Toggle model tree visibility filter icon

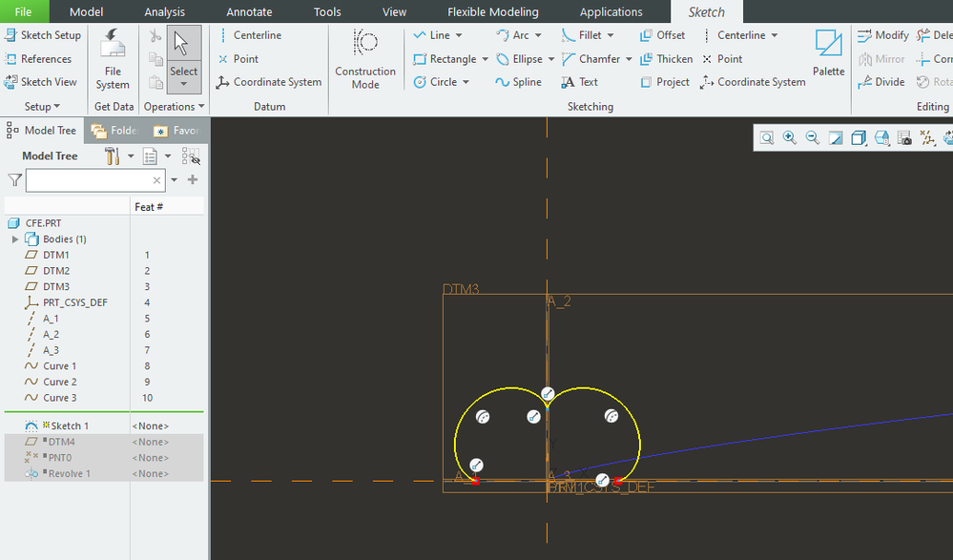point(191,156)
